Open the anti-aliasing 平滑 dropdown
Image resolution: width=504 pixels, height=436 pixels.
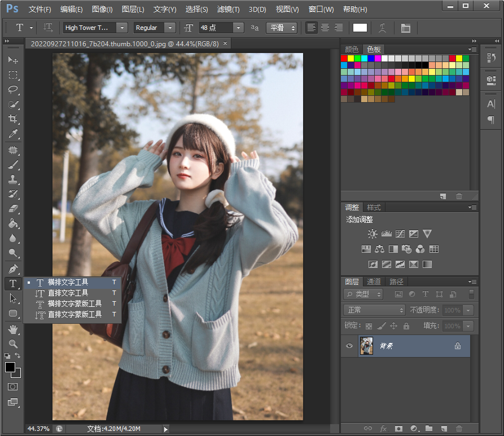(x=282, y=27)
